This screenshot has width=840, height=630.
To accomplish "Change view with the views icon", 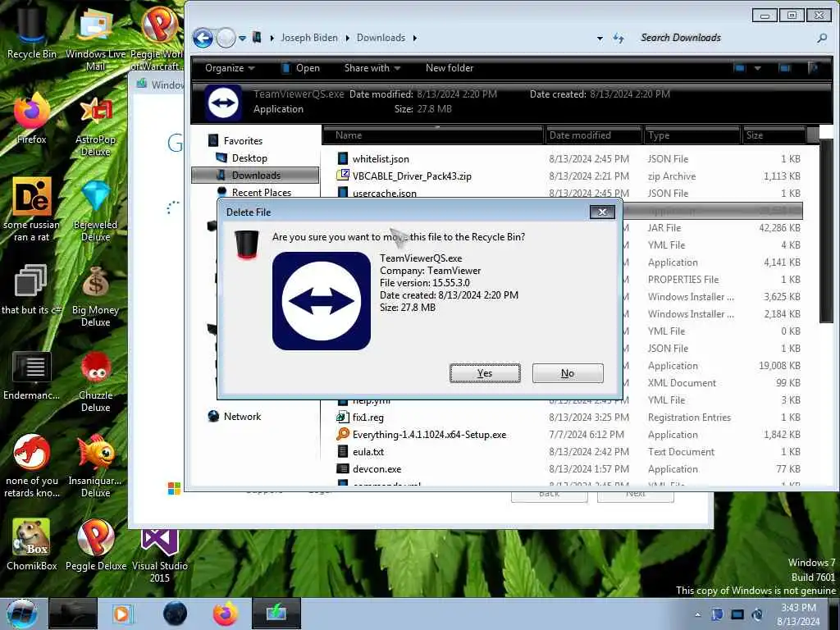I will [x=741, y=68].
